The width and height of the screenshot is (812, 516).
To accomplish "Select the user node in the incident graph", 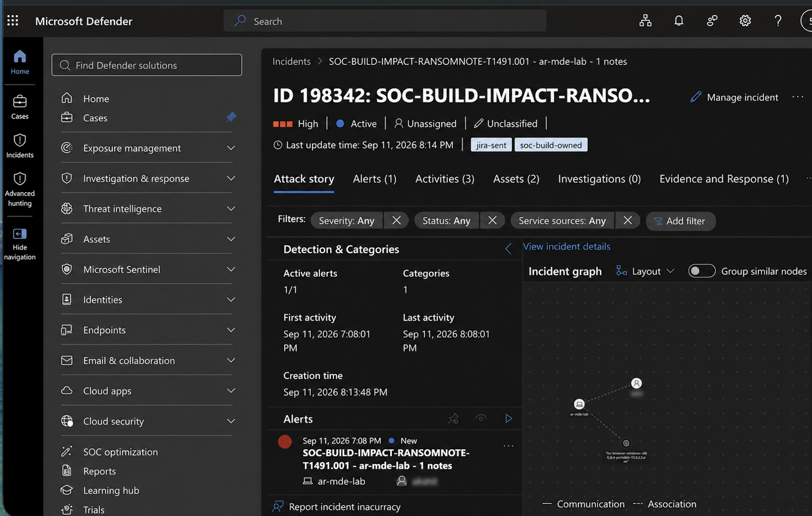I will (x=636, y=383).
